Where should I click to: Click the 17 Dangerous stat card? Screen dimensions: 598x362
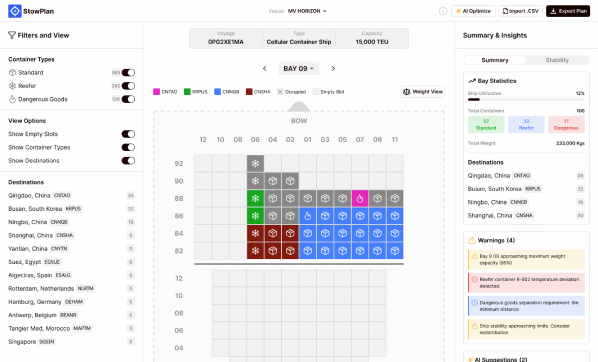(566, 124)
